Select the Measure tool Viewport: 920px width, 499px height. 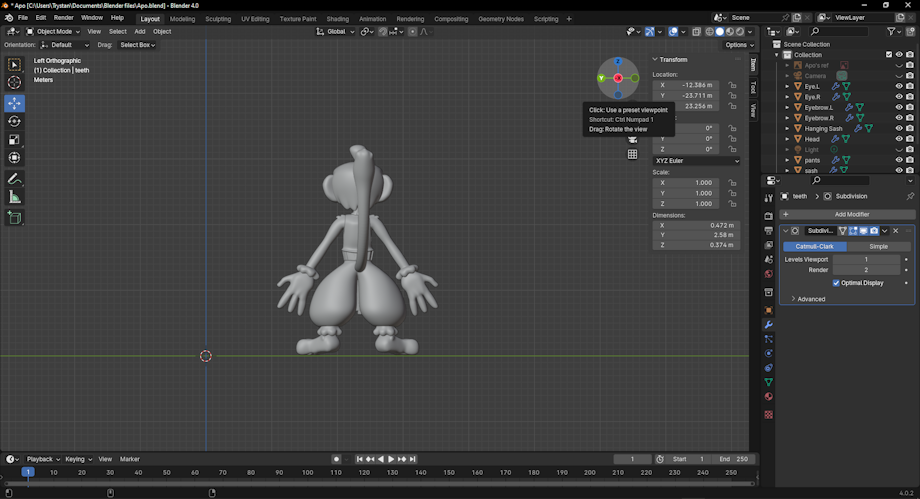point(15,197)
